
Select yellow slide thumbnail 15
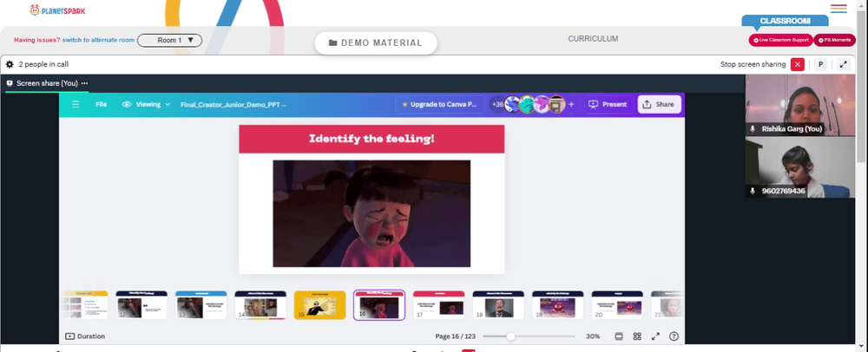[x=319, y=305]
